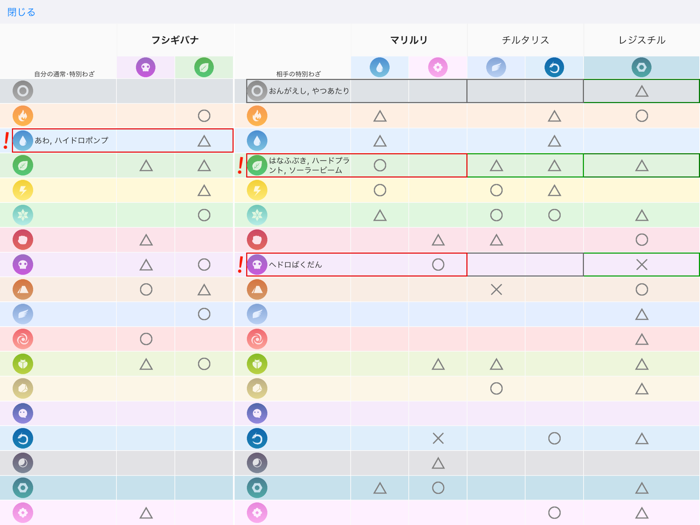The width and height of the screenshot is (700, 525).
Task: Tap the 閉じる close button
Action: click(21, 12)
